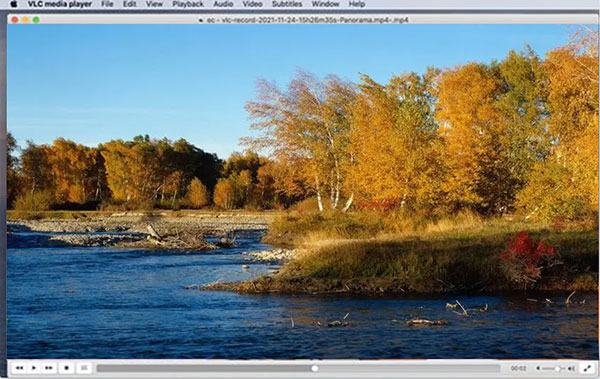The width and height of the screenshot is (600, 379).
Task: Zoom the window with the green button
Action: 36,20
